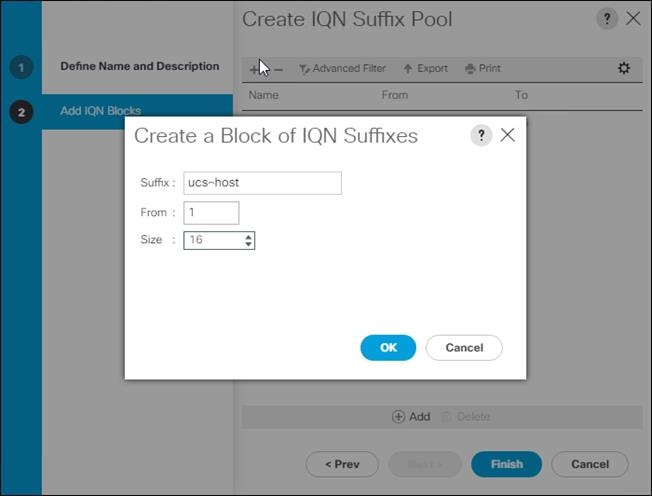The width and height of the screenshot is (652, 496).
Task: Cancel the Create IQN Suffix Pool wizard
Action: click(590, 464)
